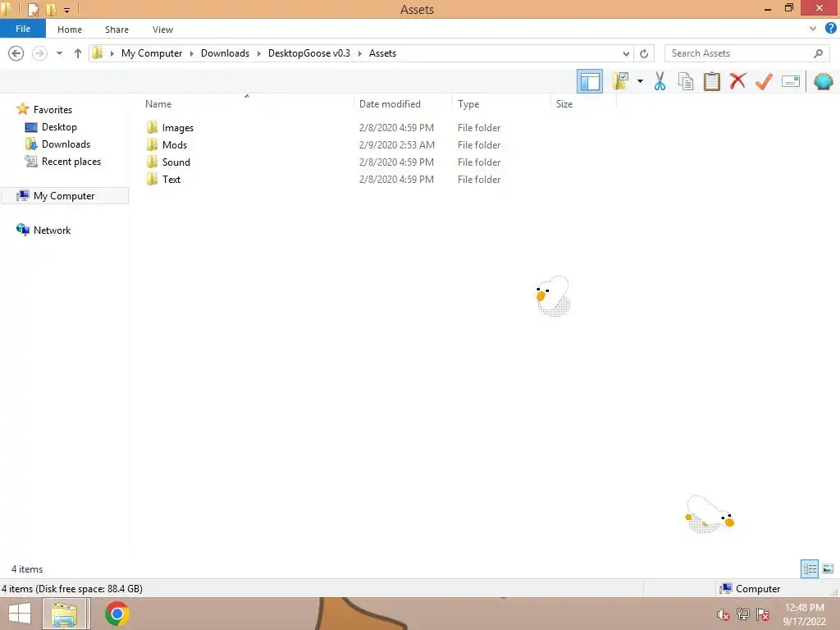Image resolution: width=840 pixels, height=630 pixels.
Task: Click My Computer in the address bar
Action: coord(152,53)
